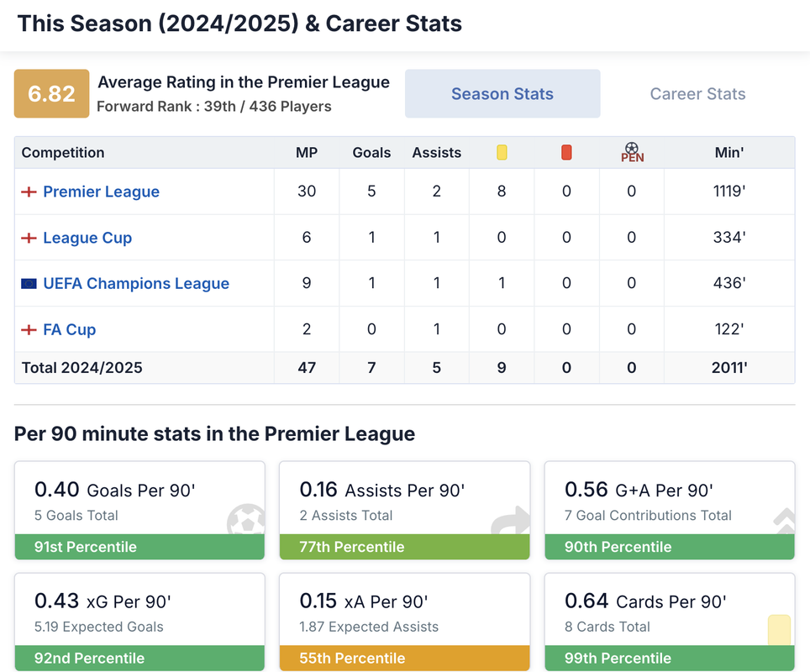The height and width of the screenshot is (672, 810).
Task: Click the 6.82 average rating badge
Action: click(x=51, y=93)
